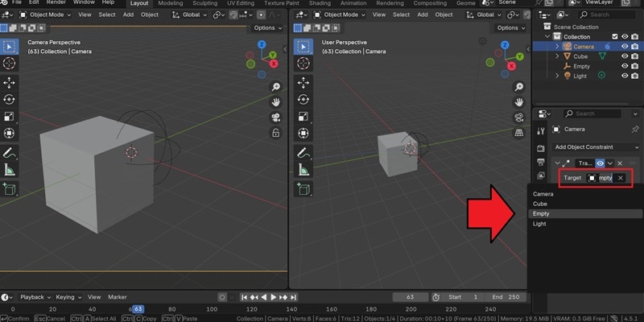The image size is (644, 322).
Task: Select the Scale tool in User Perspective viewport
Action: coord(303,116)
